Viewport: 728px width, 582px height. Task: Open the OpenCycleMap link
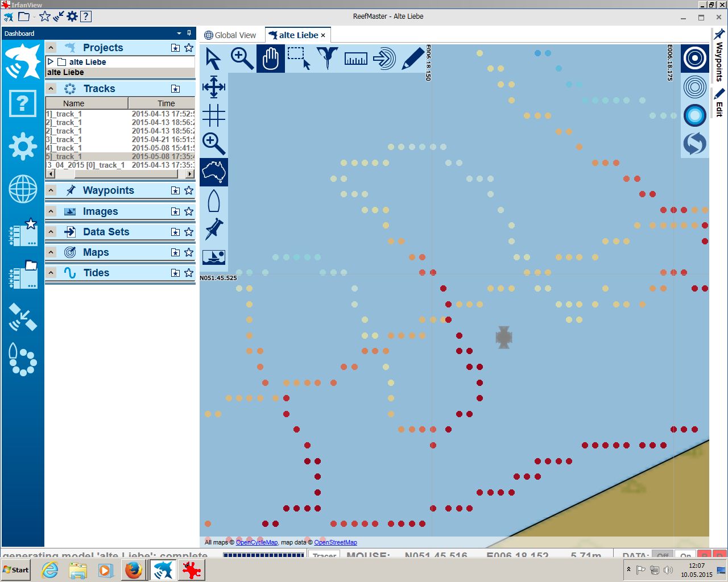[x=257, y=542]
